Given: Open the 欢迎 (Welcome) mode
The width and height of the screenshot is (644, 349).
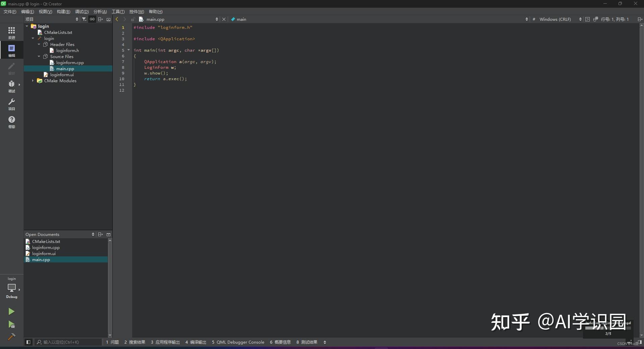Looking at the screenshot, I should click(11, 32).
